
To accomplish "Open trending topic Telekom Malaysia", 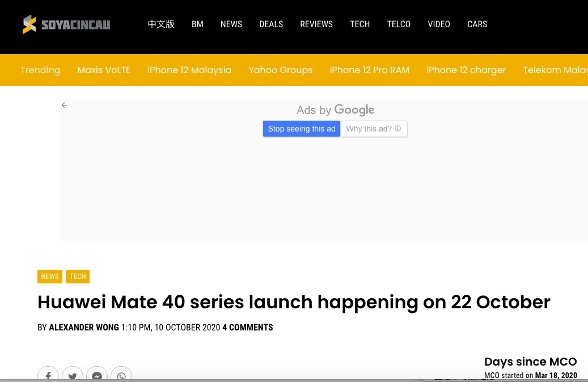I will point(555,70).
